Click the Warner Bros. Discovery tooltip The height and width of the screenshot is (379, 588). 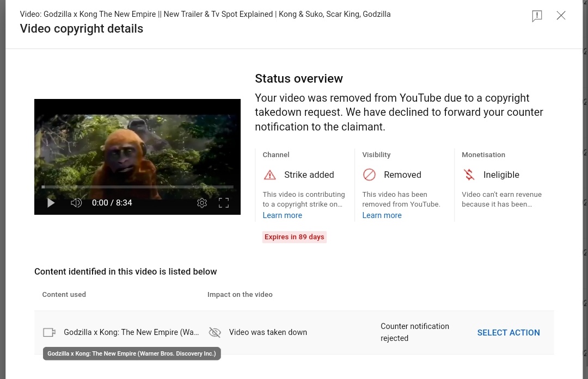[132, 353]
